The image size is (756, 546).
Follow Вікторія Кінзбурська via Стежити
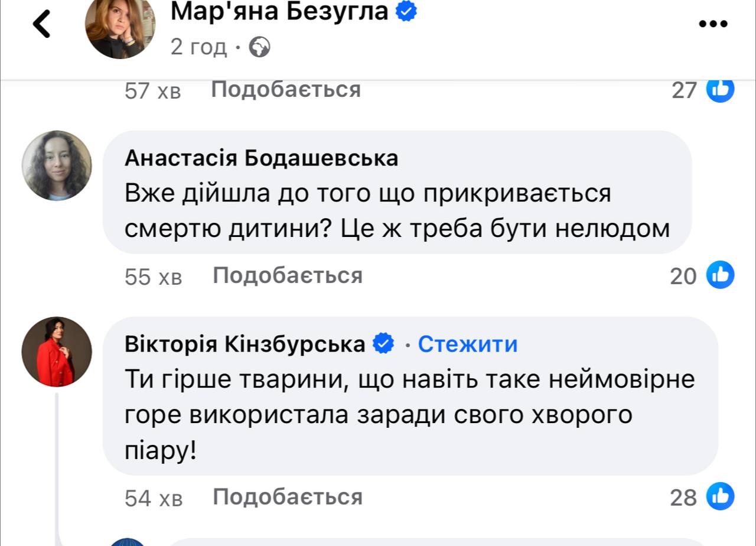point(468,344)
